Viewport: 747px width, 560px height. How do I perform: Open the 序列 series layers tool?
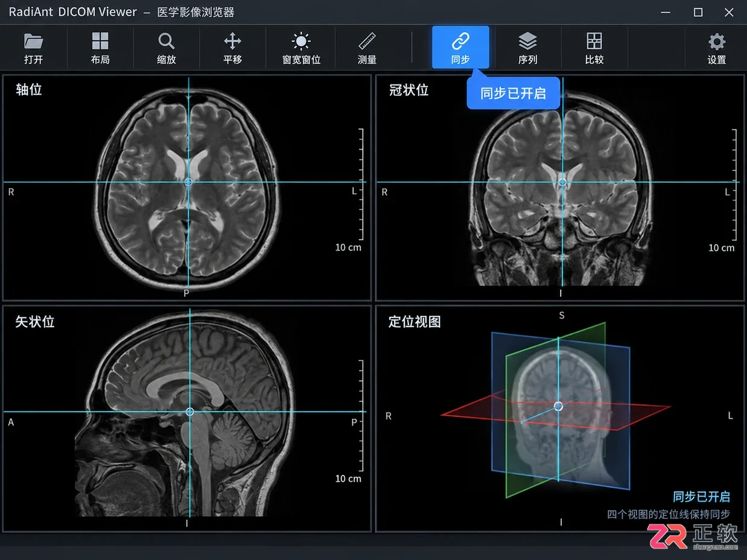pyautogui.click(x=527, y=48)
